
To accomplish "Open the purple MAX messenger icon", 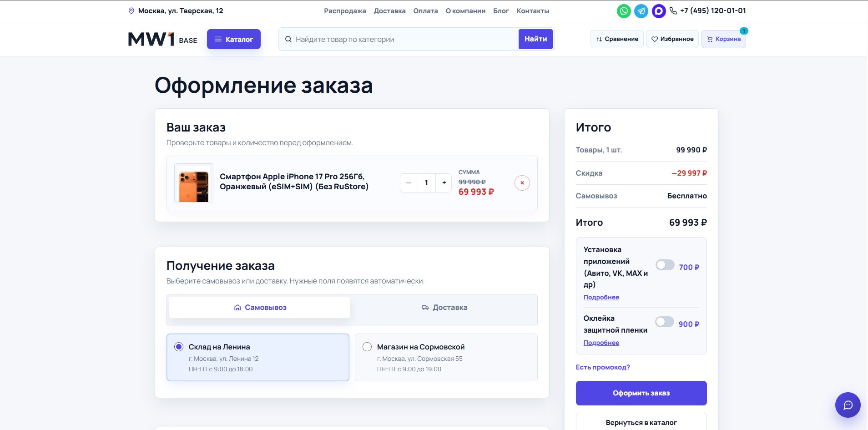I will (x=659, y=11).
